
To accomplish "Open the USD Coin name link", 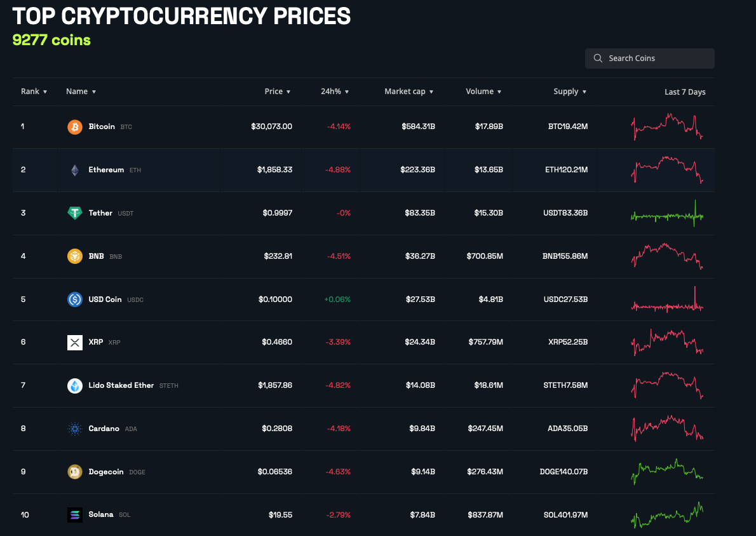I will 105,299.
